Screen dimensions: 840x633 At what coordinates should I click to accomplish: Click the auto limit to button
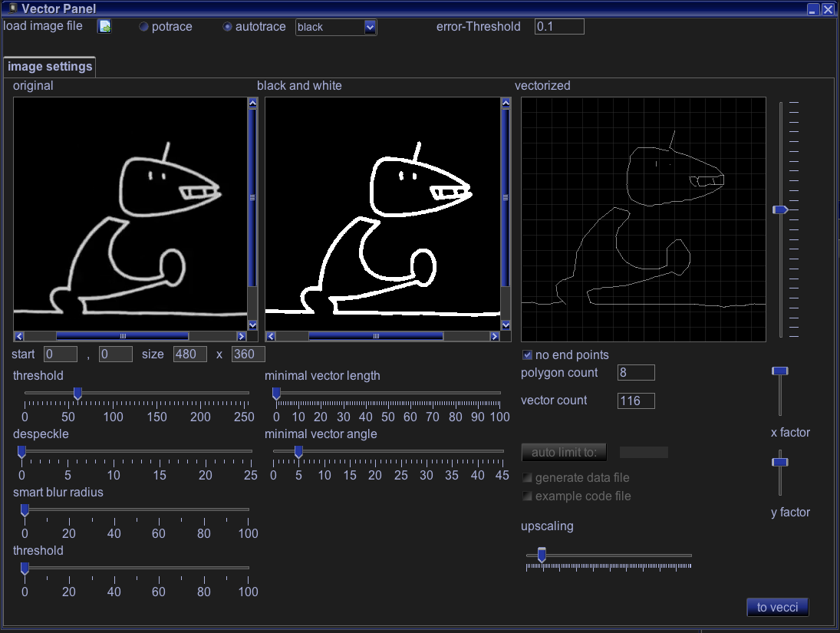(564, 452)
